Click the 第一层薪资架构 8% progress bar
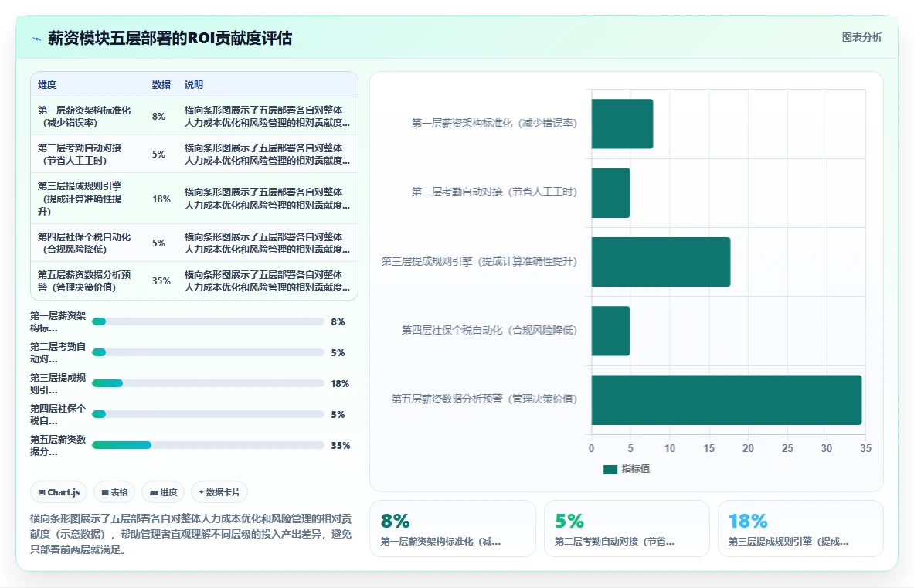Screen dimensions: 914x588 (208, 321)
